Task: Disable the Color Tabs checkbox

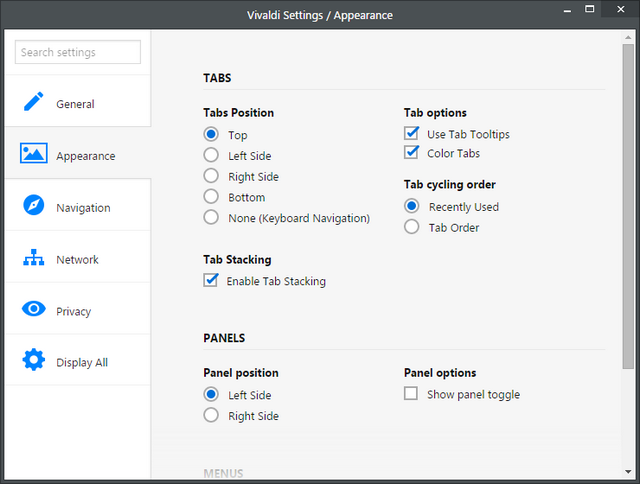Action: [411, 152]
